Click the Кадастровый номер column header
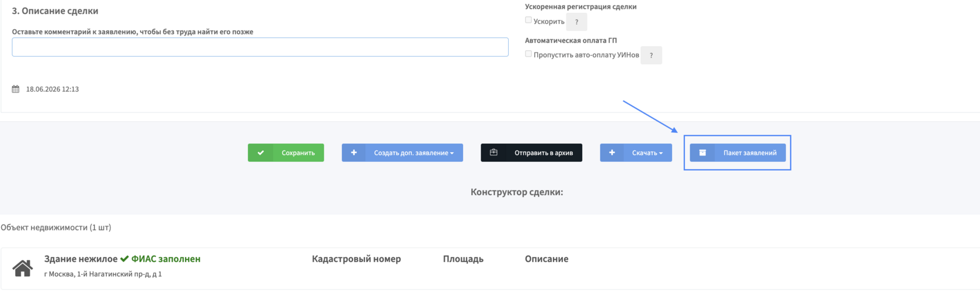Screen dimensions: 980x307 click(x=356, y=259)
